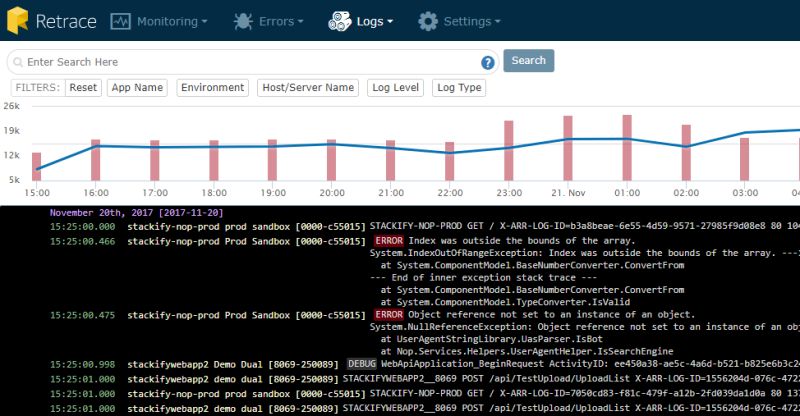Open the Log Level filter
Image resolution: width=800 pixels, height=416 pixels.
(395, 88)
